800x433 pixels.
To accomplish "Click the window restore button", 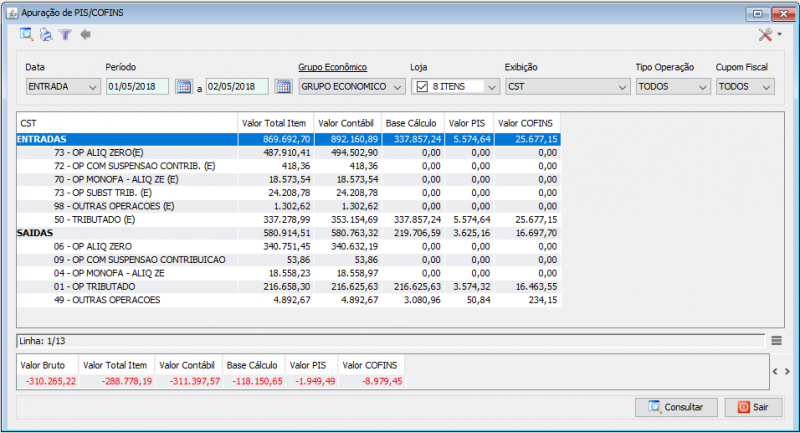I will (757, 14).
